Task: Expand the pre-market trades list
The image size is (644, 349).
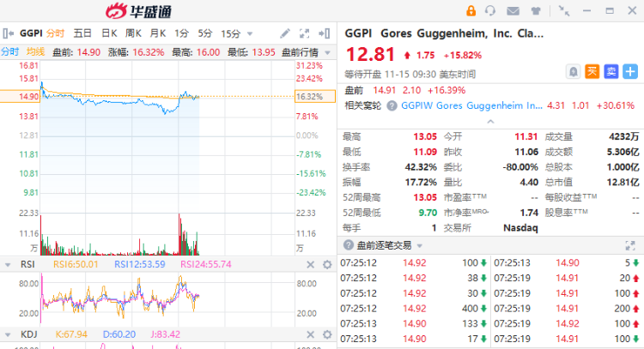Action: point(630,245)
